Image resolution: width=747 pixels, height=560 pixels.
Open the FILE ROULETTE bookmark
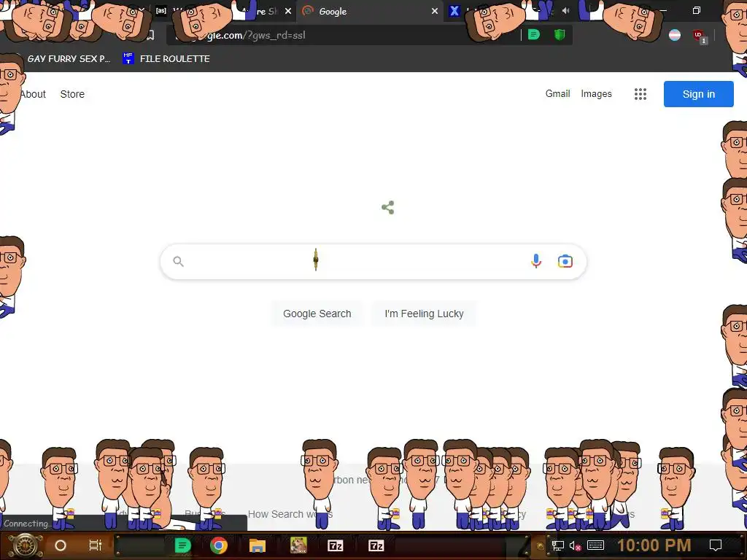166,58
